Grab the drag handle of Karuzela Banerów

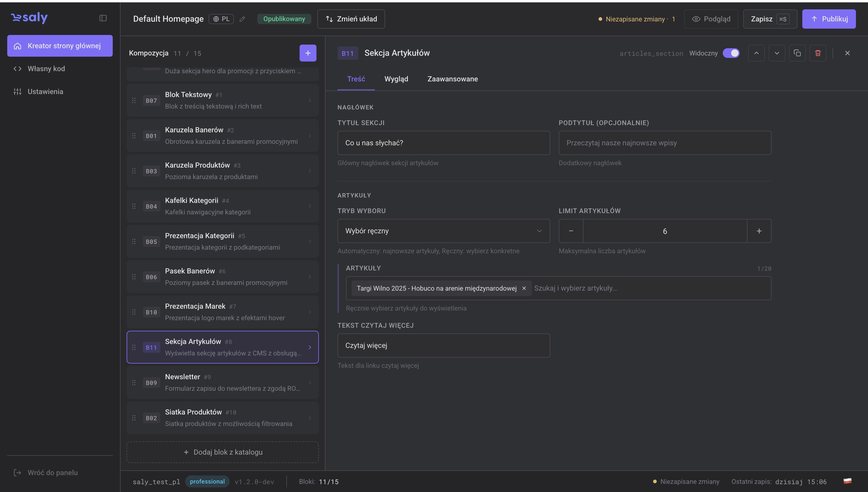point(134,135)
